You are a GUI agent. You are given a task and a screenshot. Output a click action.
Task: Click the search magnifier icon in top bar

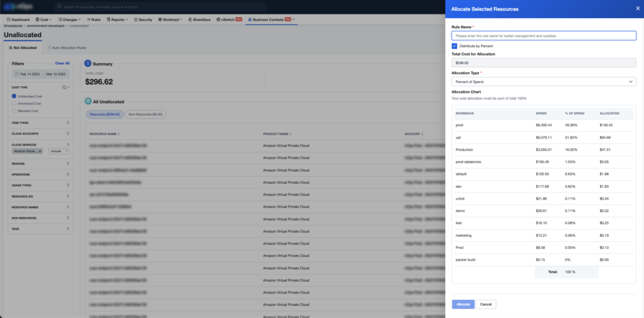[x=60, y=7]
